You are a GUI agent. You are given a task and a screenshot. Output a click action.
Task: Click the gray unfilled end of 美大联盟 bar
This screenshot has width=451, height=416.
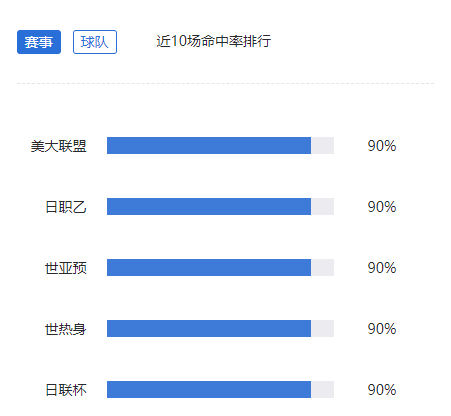tap(323, 145)
